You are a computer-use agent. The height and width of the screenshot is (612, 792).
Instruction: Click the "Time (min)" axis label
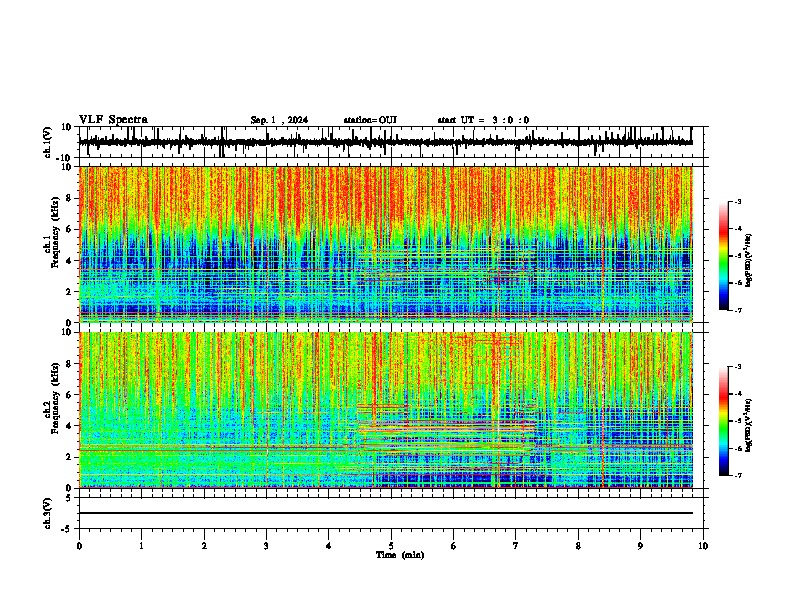click(x=400, y=555)
